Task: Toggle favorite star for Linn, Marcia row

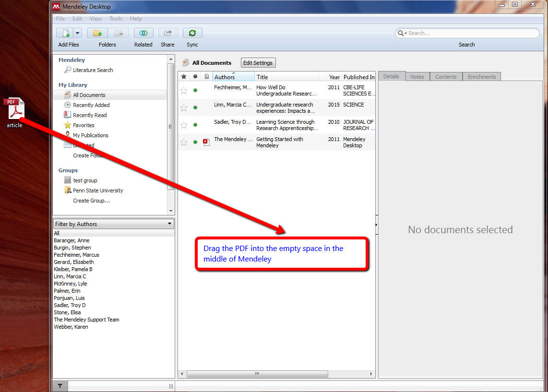Action: tap(184, 108)
